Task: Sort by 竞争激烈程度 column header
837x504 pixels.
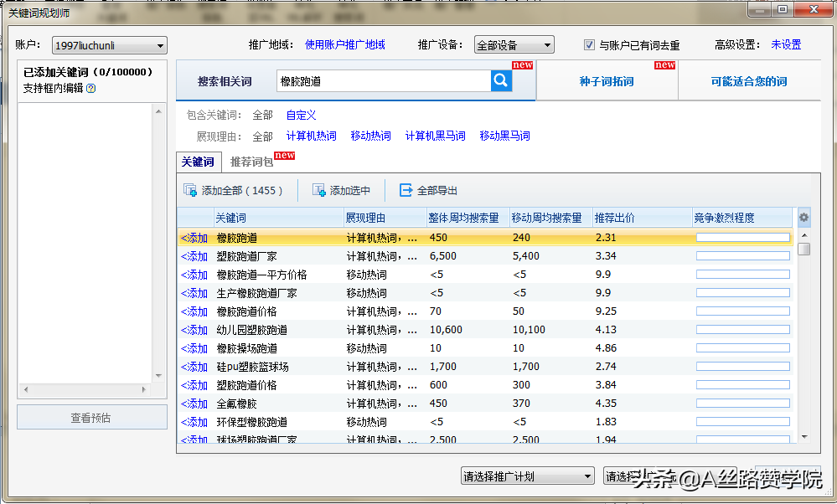Action: (741, 218)
